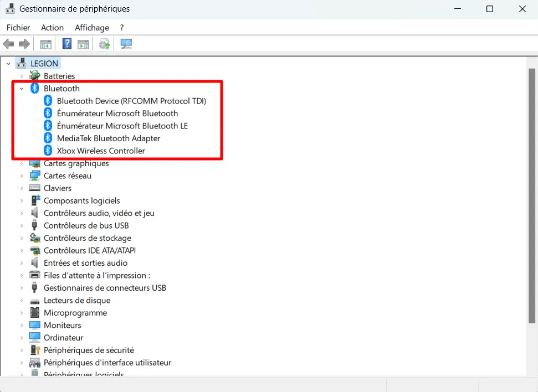Open the Help toolbar icon
Screen dimensions: 538x392
tap(67, 44)
